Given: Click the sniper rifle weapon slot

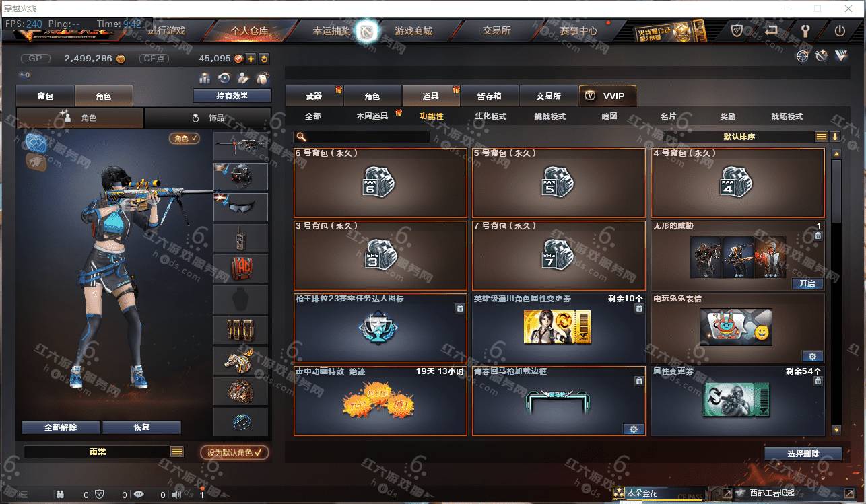Looking at the screenshot, I should [x=240, y=145].
